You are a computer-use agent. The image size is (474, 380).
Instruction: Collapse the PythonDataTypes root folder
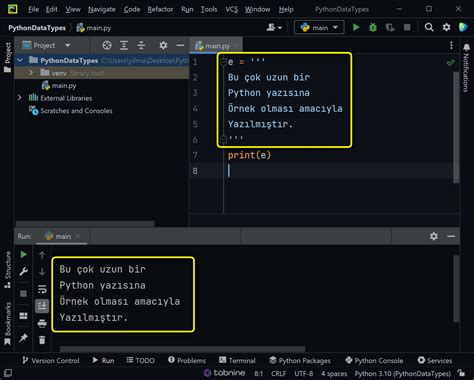point(20,60)
